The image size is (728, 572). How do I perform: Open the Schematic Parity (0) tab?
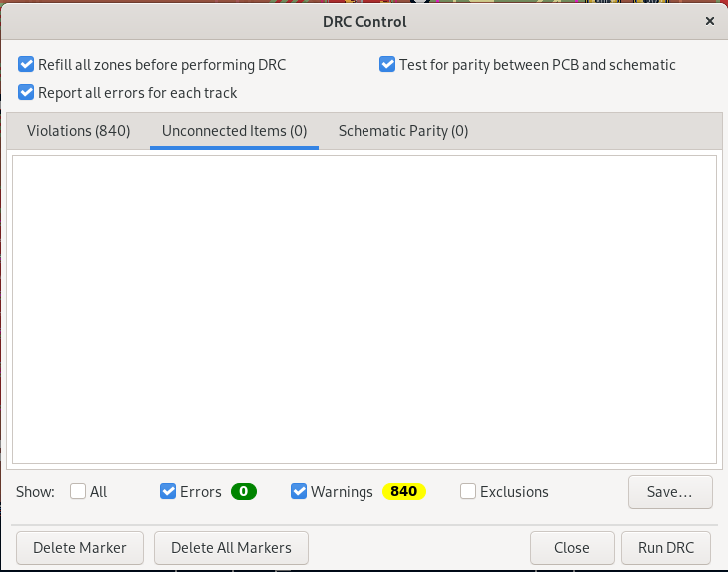coord(403,131)
